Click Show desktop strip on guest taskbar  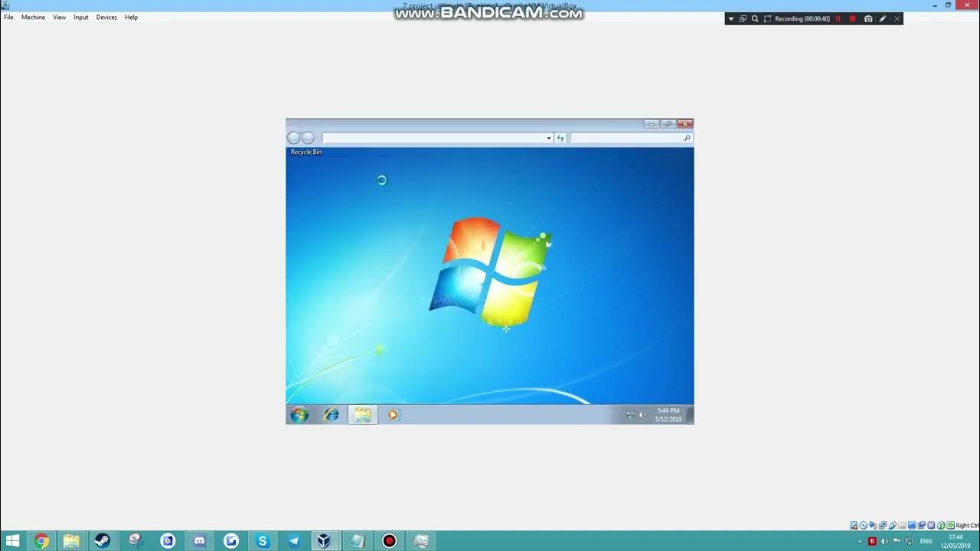tap(691, 415)
